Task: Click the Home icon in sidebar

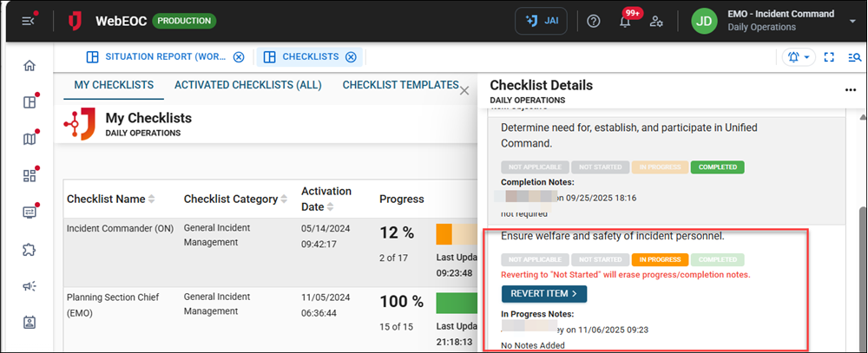Action: [x=30, y=66]
